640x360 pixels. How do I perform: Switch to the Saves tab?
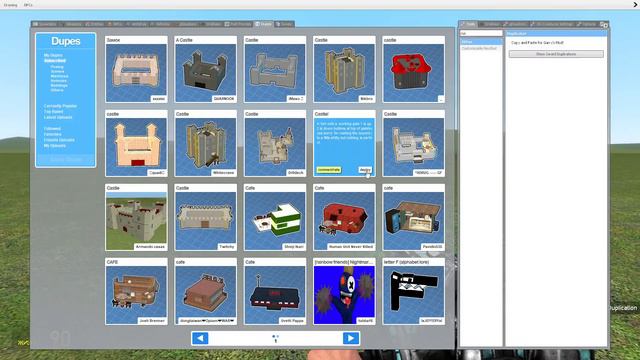point(284,24)
